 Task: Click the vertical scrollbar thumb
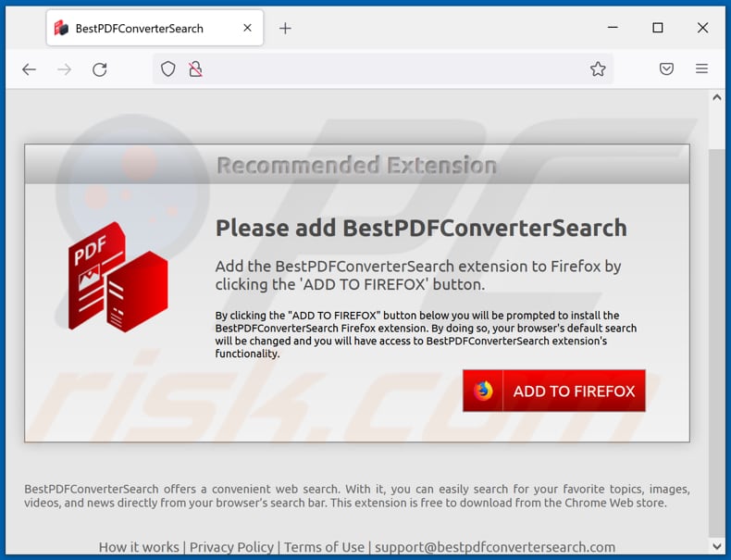click(717, 342)
